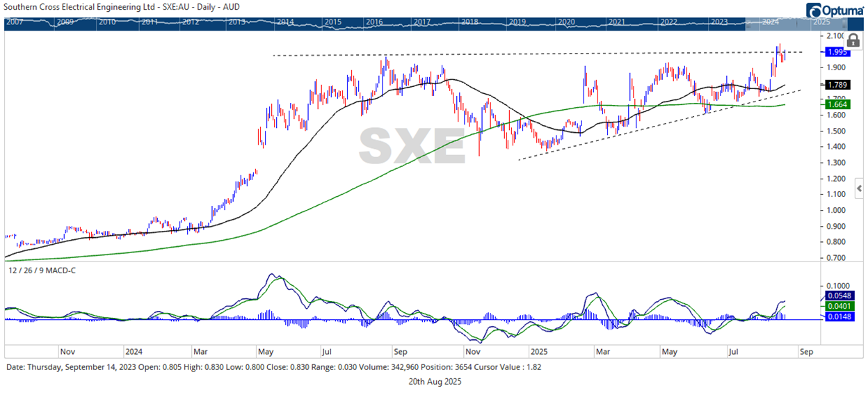Toggle the chart lock padlock icon

coord(853,40)
